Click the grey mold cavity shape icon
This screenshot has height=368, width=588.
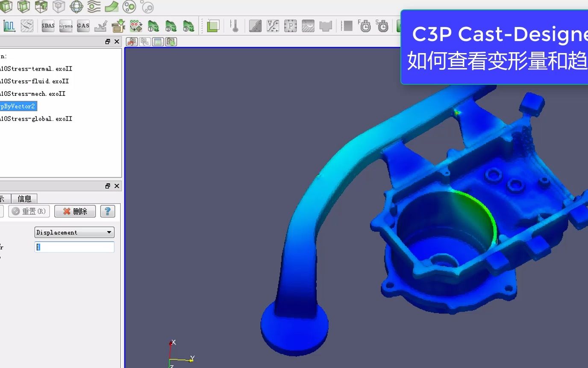pos(326,26)
